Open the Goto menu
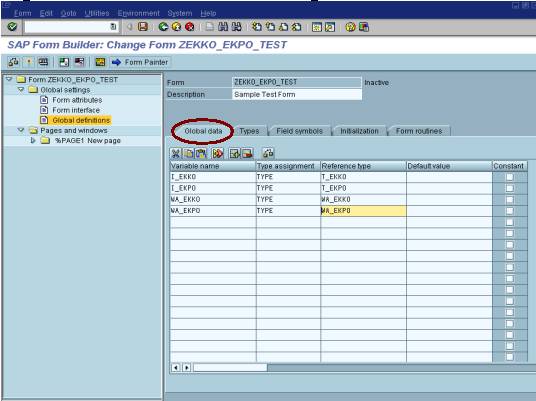This screenshot has height=401, width=536. 68,13
